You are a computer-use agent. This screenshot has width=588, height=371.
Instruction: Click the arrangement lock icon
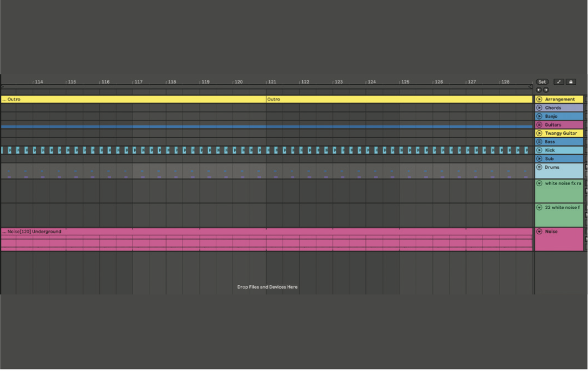pos(571,82)
